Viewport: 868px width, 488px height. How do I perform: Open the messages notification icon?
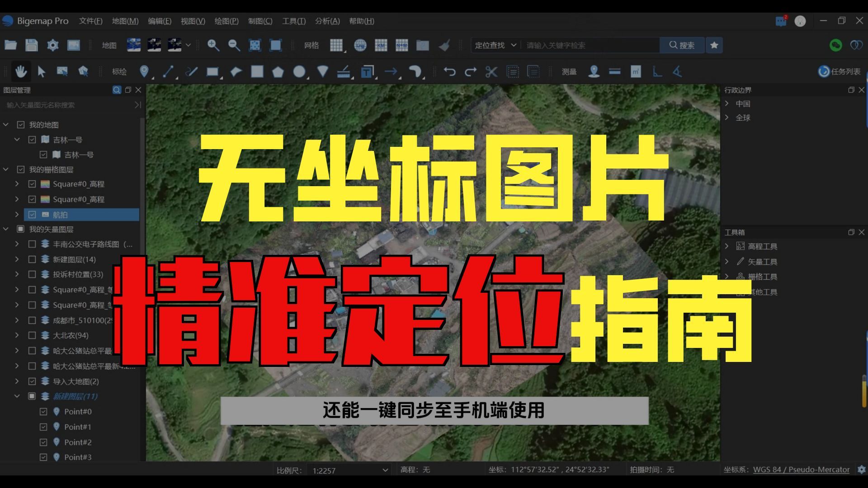[781, 21]
